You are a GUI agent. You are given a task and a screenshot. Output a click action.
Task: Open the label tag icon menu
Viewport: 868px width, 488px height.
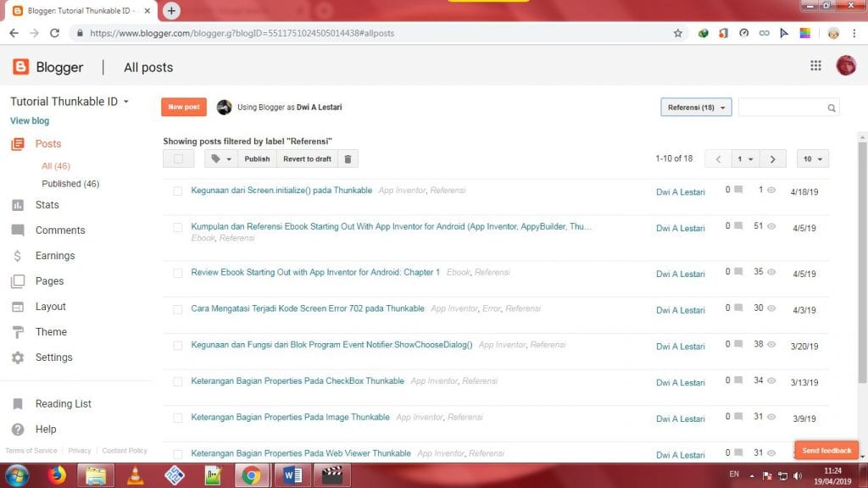point(220,158)
